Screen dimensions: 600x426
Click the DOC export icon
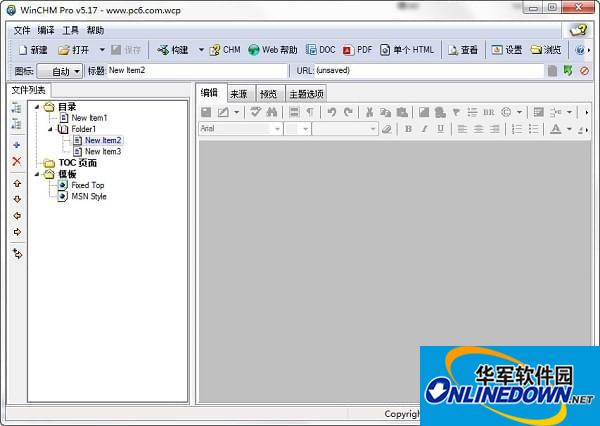click(321, 49)
